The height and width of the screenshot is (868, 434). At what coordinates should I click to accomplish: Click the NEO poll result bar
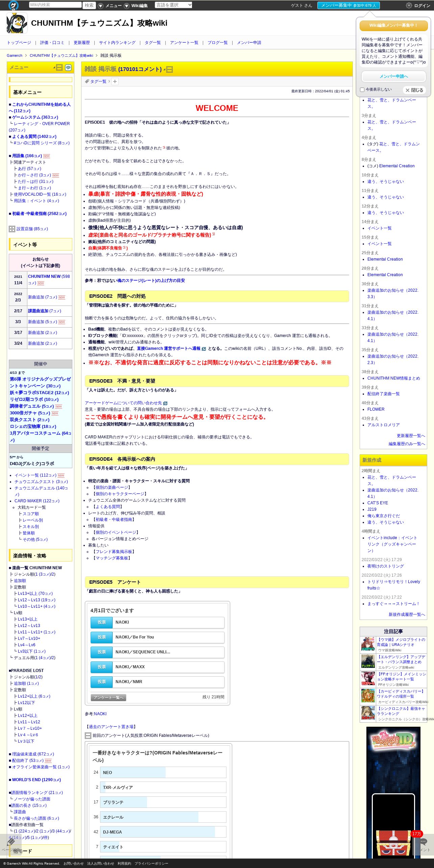(x=163, y=772)
